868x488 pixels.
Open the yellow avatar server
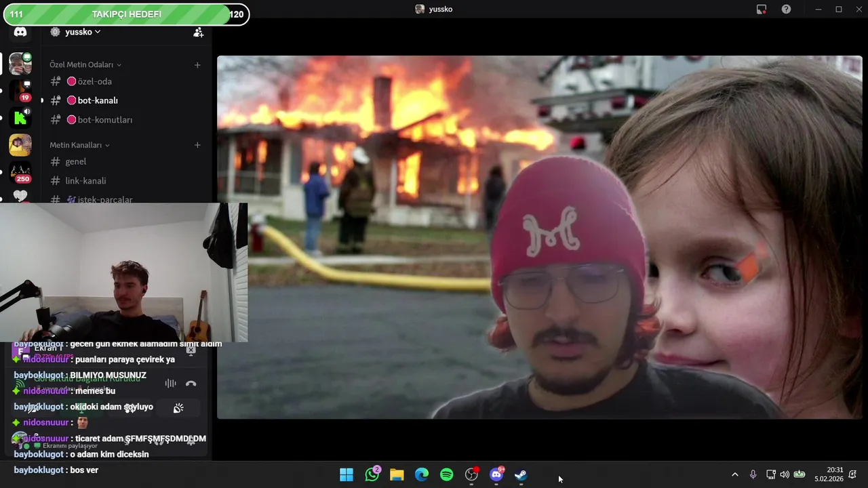[20, 145]
